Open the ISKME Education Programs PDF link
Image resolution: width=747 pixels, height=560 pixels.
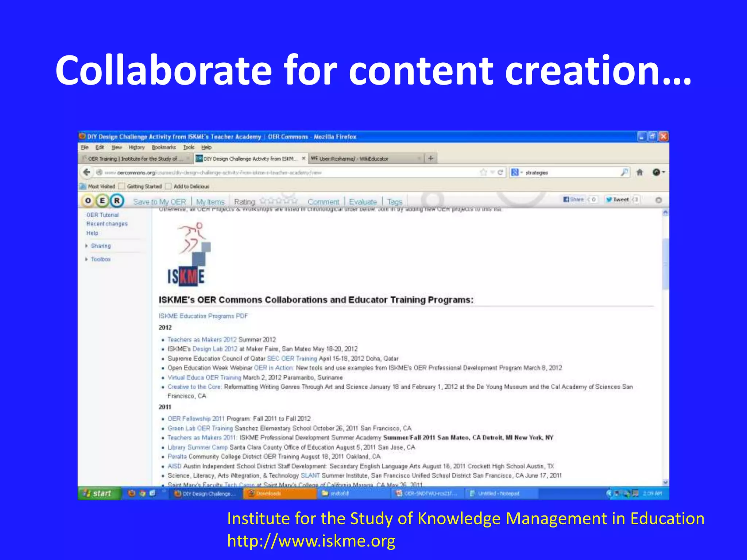coord(203,316)
